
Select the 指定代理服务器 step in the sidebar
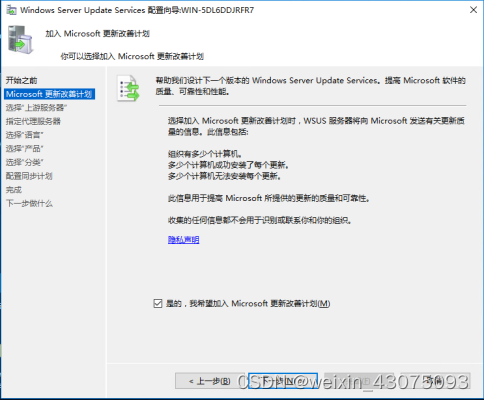[33, 121]
